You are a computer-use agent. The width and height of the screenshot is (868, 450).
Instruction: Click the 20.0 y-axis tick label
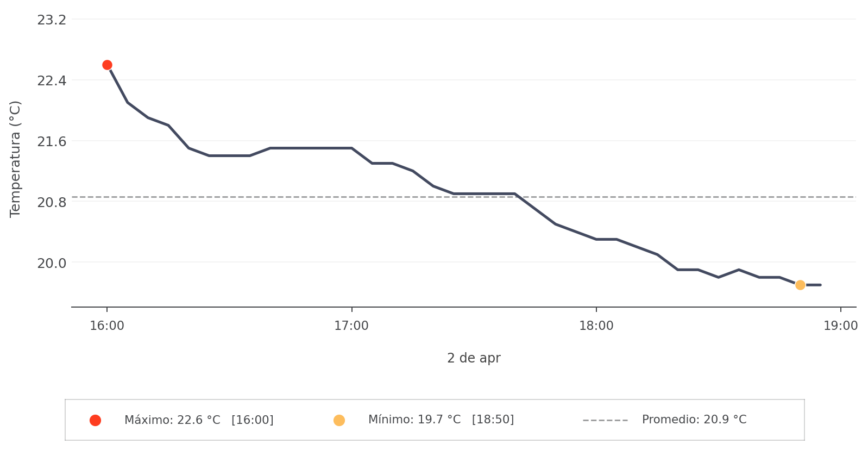tap(52, 263)
